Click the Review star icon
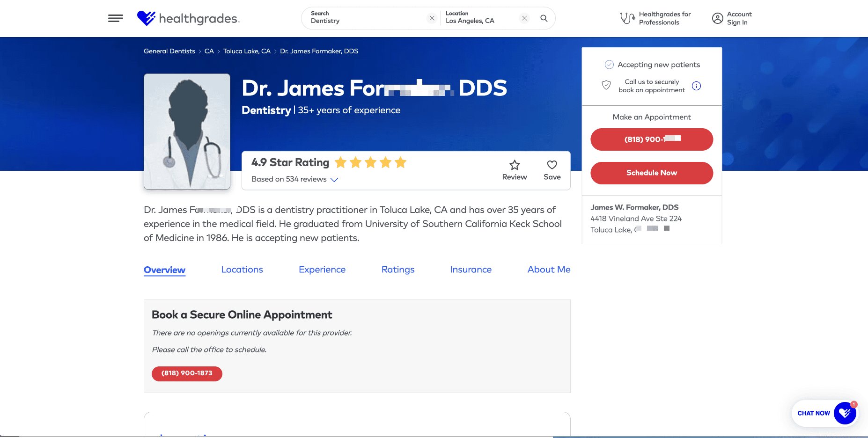This screenshot has width=868, height=438. coord(515,165)
